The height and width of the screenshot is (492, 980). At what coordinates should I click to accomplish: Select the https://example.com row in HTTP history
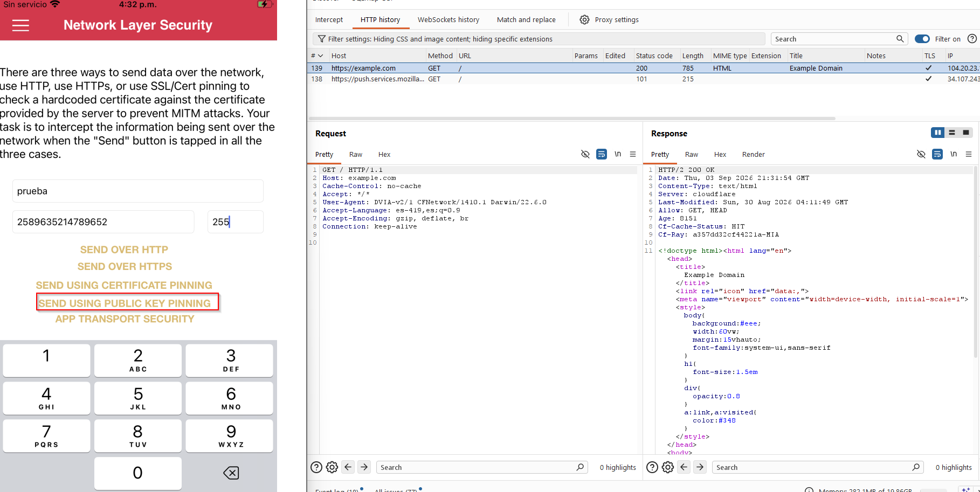coord(643,68)
